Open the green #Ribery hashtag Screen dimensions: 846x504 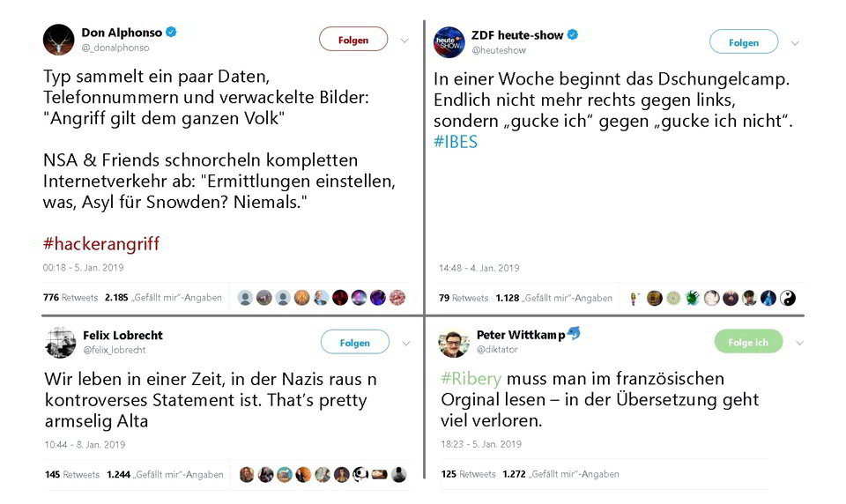pos(471,378)
